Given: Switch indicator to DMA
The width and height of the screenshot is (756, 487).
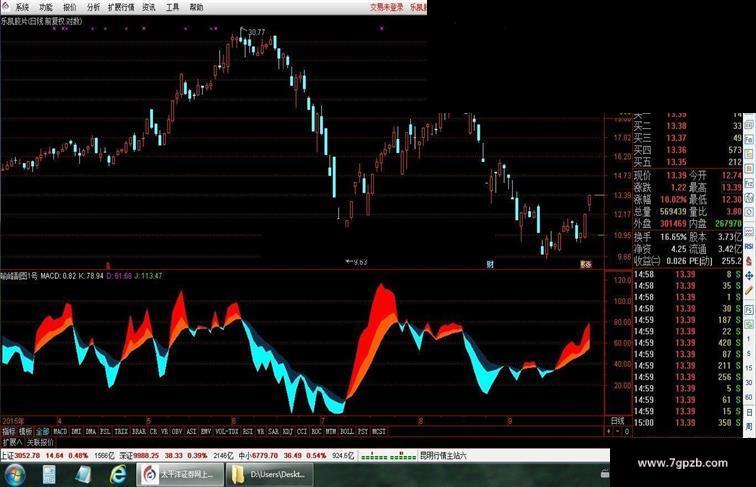Looking at the screenshot, I should pos(91,432).
